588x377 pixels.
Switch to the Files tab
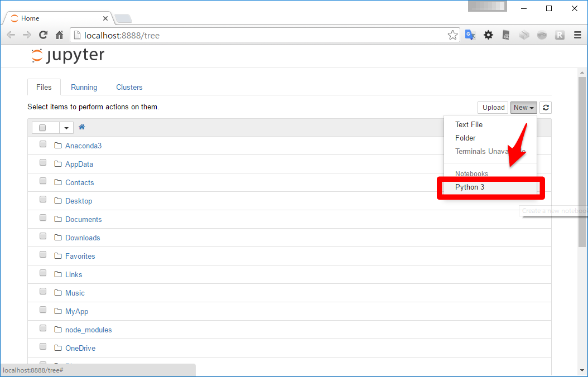[x=44, y=88]
